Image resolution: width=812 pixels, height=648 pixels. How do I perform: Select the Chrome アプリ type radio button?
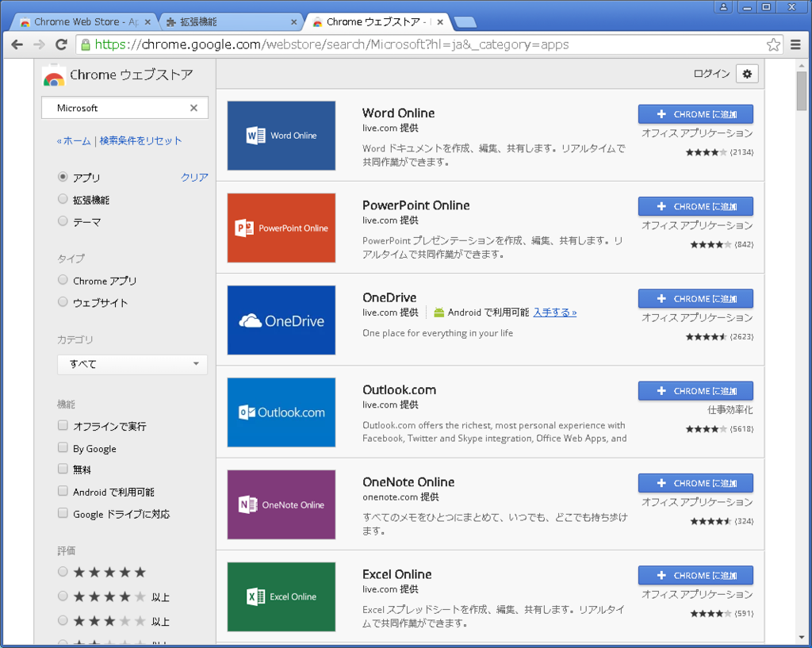[63, 280]
